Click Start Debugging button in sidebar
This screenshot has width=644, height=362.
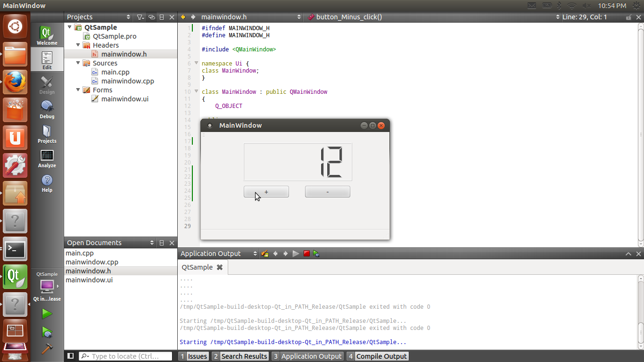pyautogui.click(x=47, y=332)
